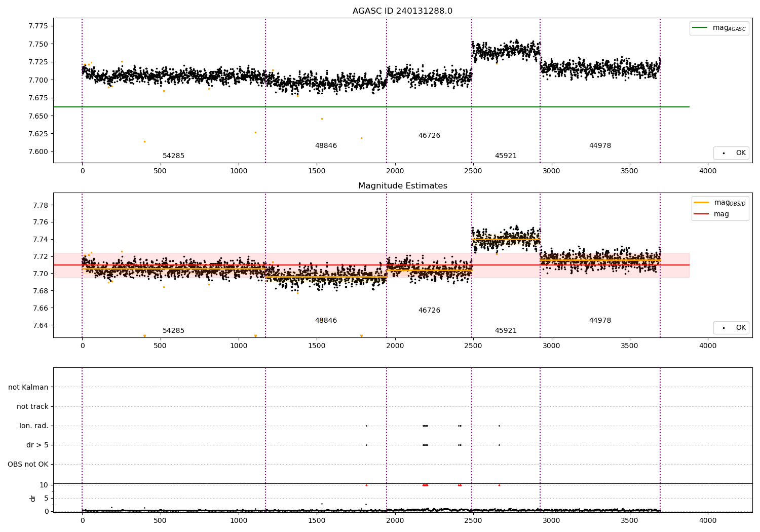This screenshot has height=532, width=760.
Task: Click the title 'AGASC ID 240131288.0'
Action: [402, 11]
